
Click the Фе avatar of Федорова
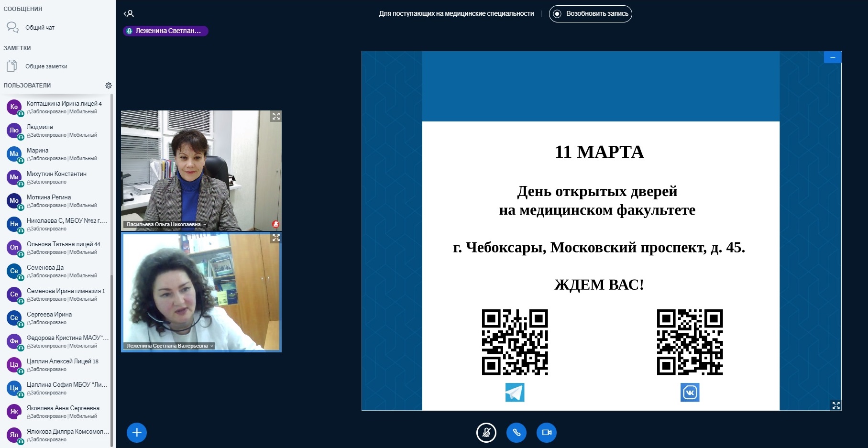click(x=14, y=341)
